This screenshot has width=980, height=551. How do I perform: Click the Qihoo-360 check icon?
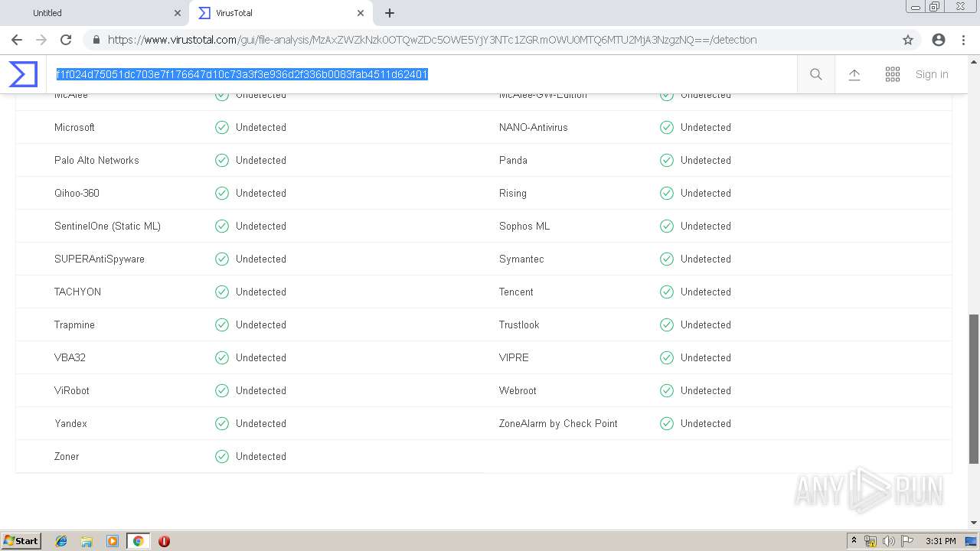222,193
